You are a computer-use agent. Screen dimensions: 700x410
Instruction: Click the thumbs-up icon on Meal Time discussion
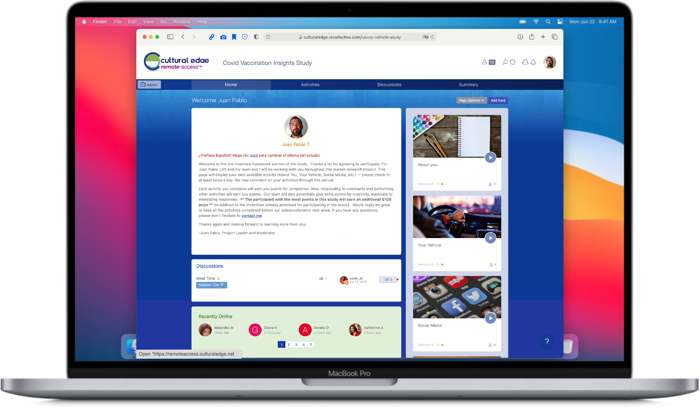(x=320, y=279)
